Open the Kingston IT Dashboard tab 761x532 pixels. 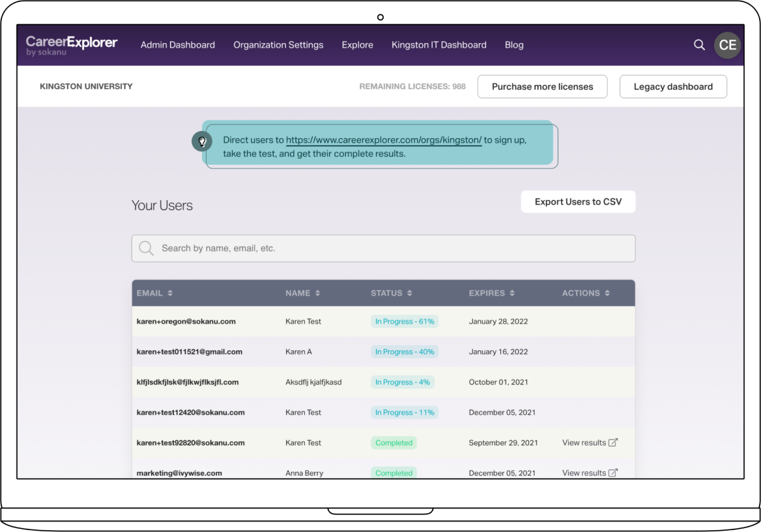(438, 45)
